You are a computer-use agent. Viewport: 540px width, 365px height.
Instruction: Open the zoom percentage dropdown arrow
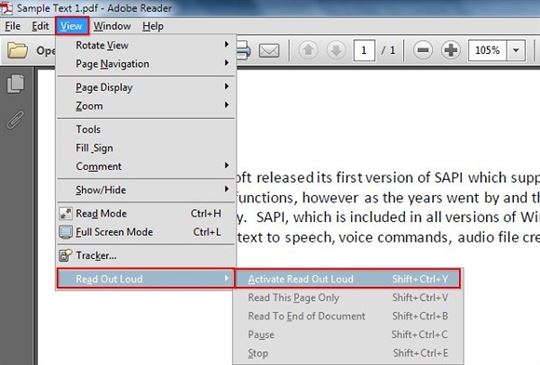coord(516,51)
